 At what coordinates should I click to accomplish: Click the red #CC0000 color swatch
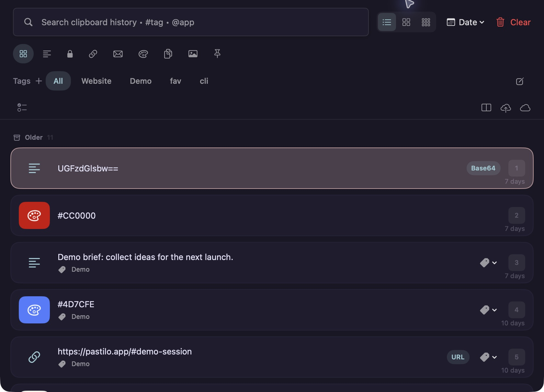34,215
